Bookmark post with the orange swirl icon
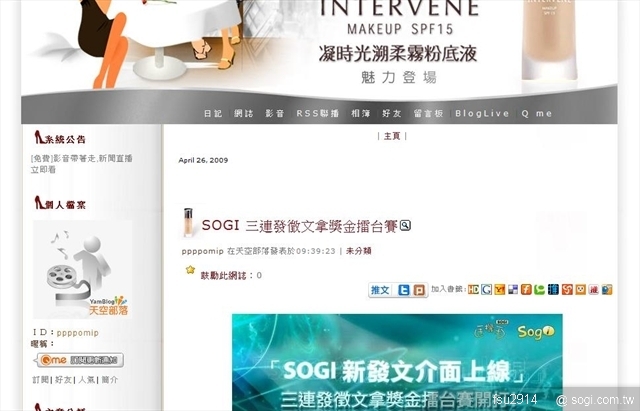The width and height of the screenshot is (640, 411). [x=567, y=289]
